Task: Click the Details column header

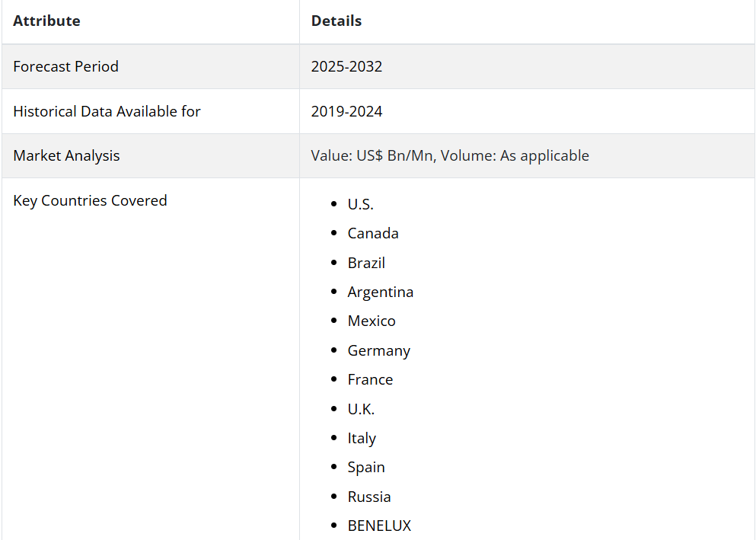Action: coord(337,21)
